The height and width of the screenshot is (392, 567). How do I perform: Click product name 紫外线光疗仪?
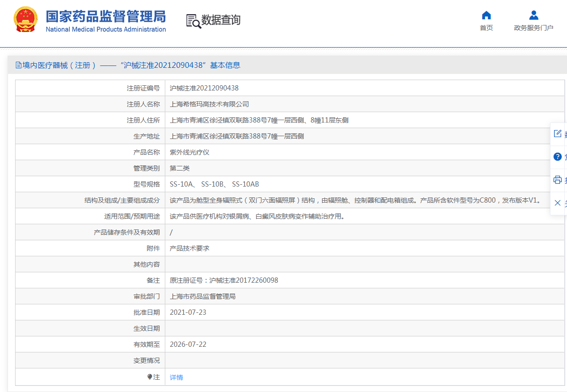click(190, 152)
